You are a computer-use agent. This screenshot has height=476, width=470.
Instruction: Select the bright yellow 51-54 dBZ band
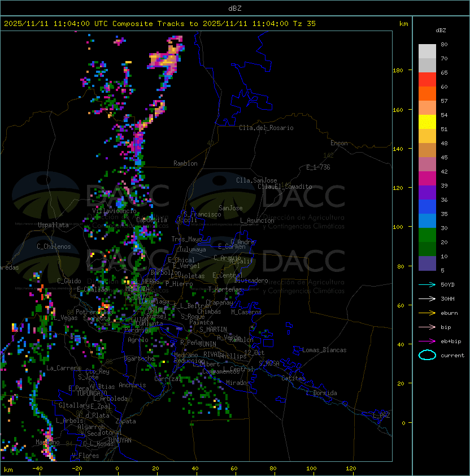pos(427,122)
